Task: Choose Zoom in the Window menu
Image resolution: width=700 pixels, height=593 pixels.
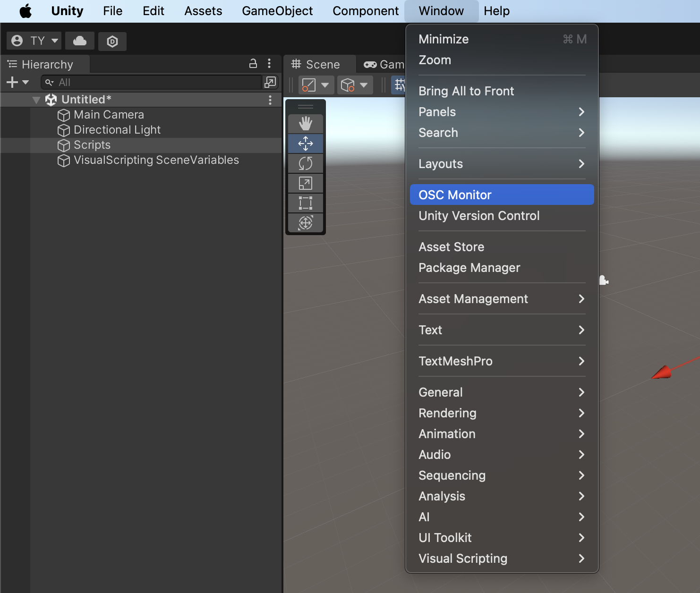Action: coord(502,60)
